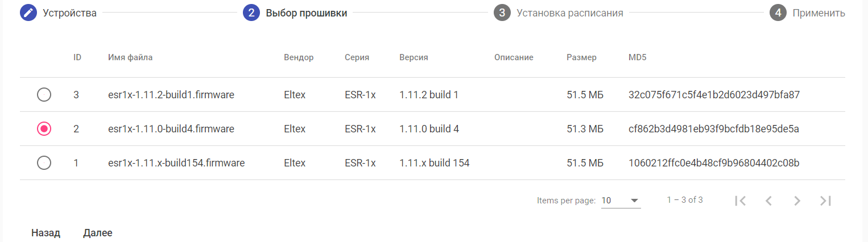Screen dimensions: 868x242
Task: Open the Items per page dropdown
Action: coord(621,201)
